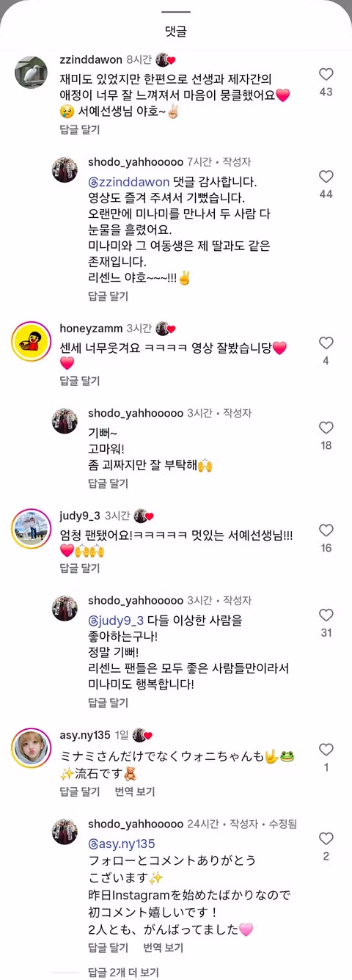
Task: Heart judy9_3's comment with 16 likes
Action: (x=326, y=530)
